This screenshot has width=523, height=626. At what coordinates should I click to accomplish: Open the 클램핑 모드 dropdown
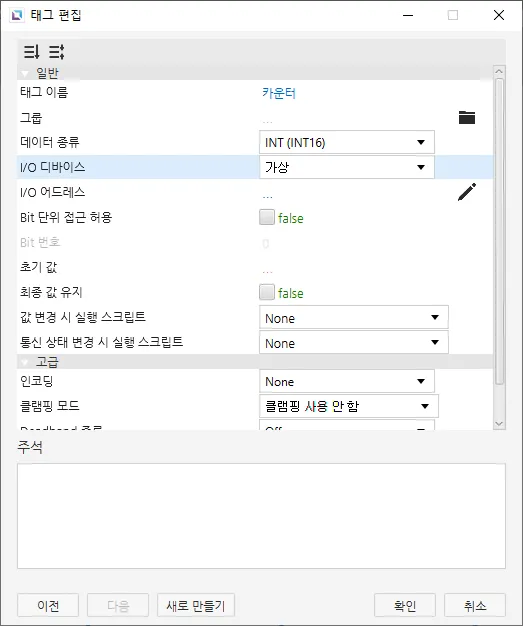pos(349,406)
